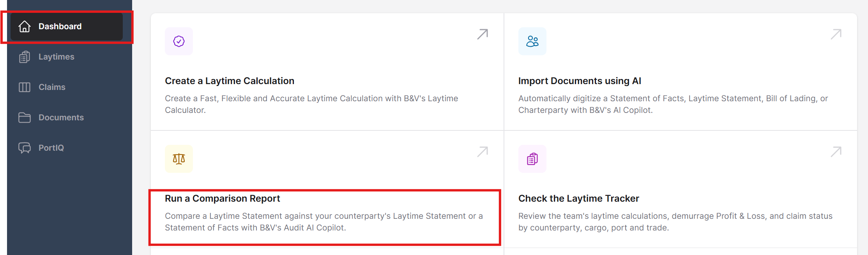Screen dimensions: 868x255
Task: Select Claims from the sidebar menu
Action: coord(52,87)
